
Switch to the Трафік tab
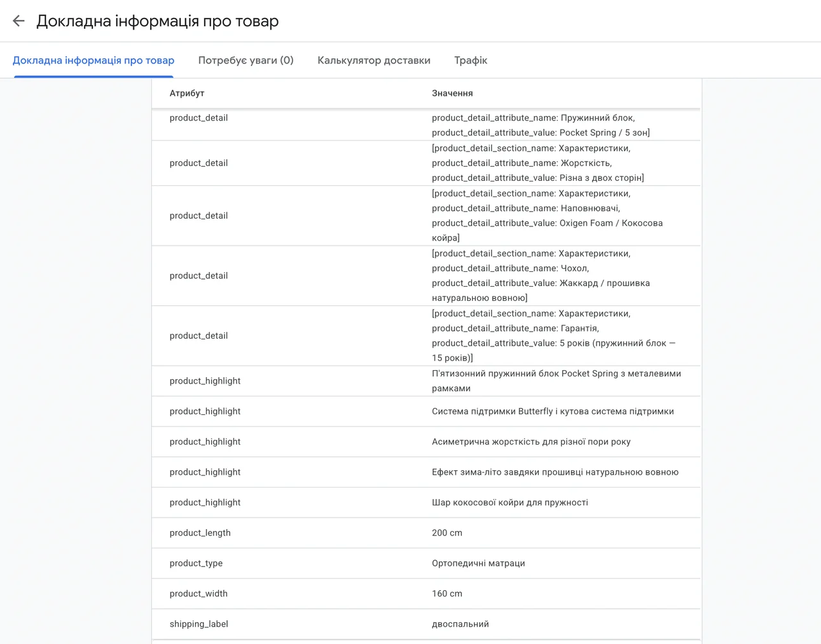point(471,60)
